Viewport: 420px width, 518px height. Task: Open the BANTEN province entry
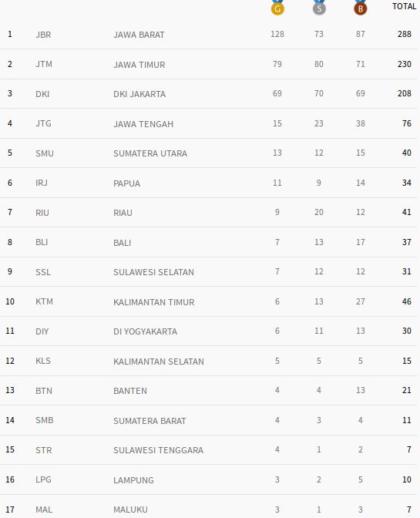pos(130,391)
